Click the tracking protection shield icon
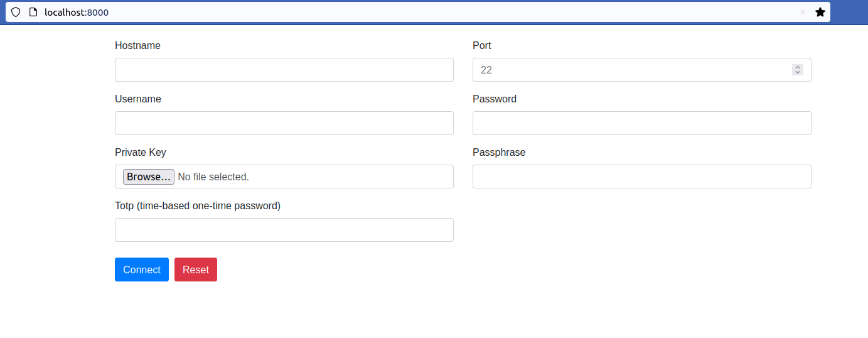This screenshot has width=868, height=338. (16, 12)
